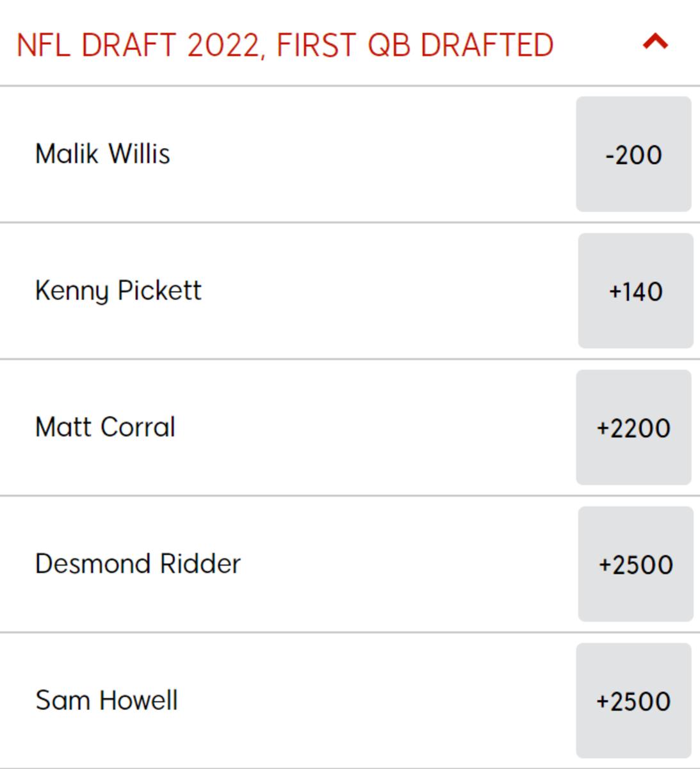Viewport: 700px width, 769px height.
Task: Click the Sam Howell player name
Action: click(106, 700)
